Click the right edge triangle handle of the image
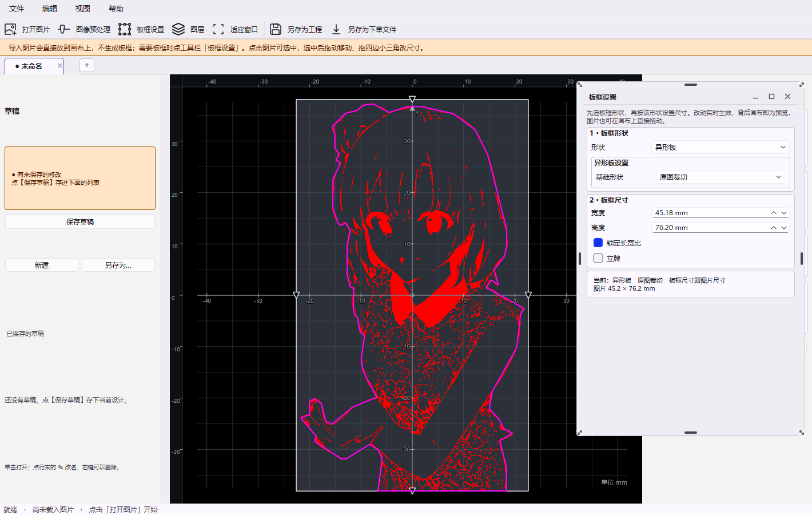Viewport: 812px width, 515px height. point(528,295)
